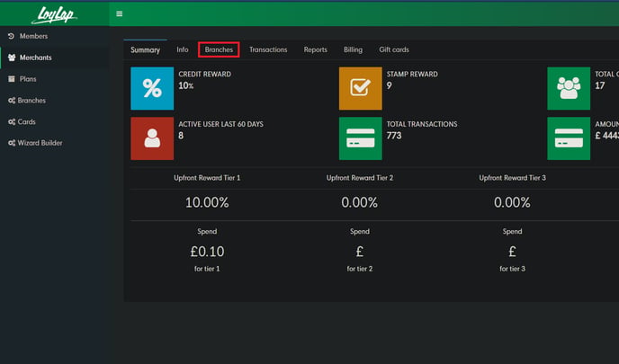619x364 pixels.
Task: Click the 10.00% tier 1 percentage
Action: point(207,203)
